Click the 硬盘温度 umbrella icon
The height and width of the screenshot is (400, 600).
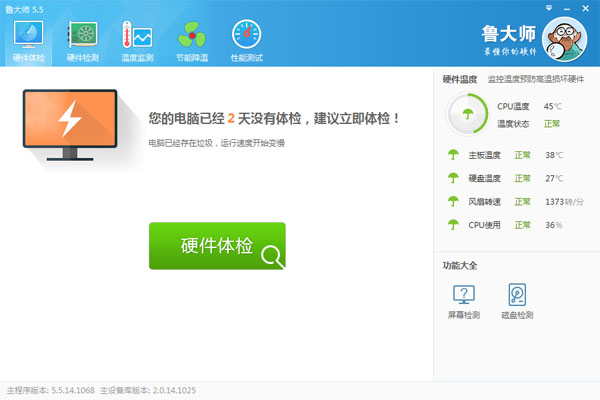coord(453,178)
